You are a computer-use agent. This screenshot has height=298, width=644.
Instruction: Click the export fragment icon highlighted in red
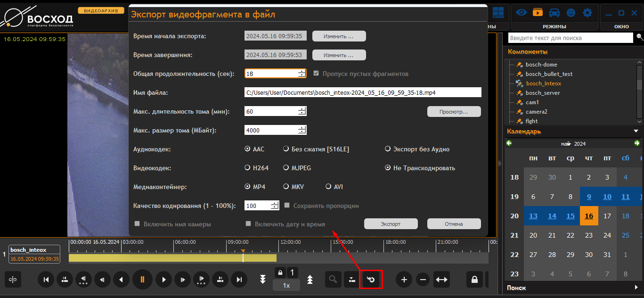pos(371,280)
